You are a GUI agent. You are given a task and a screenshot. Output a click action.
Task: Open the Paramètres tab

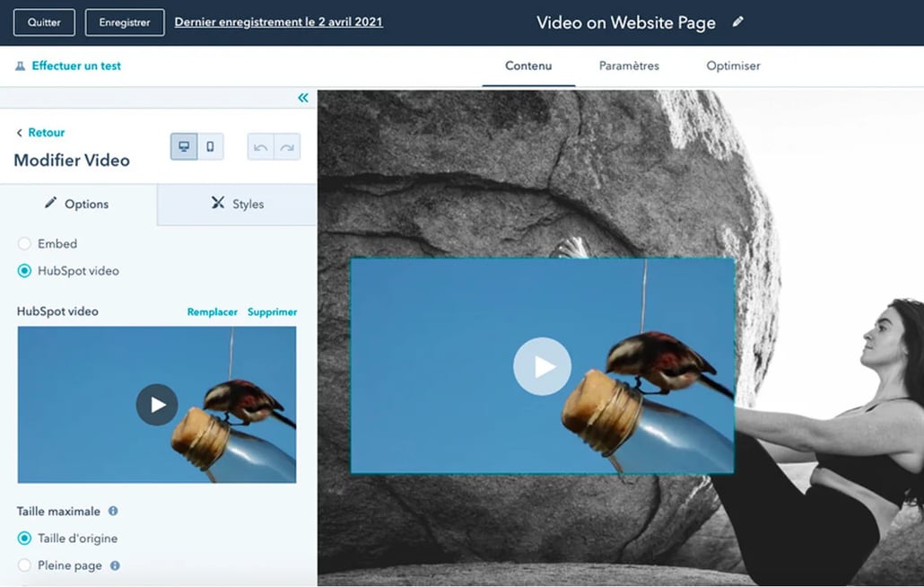click(629, 66)
